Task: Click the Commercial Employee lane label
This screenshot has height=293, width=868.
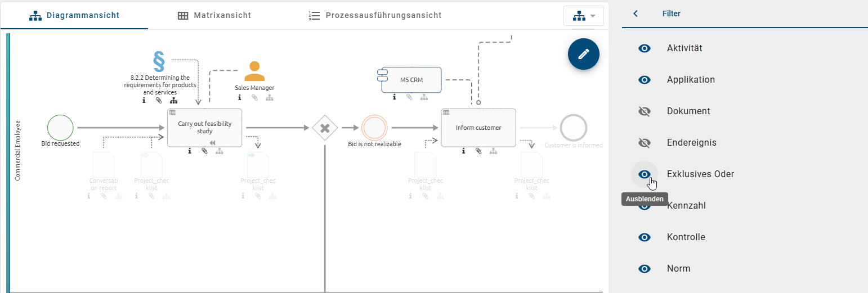Action: coord(17,150)
